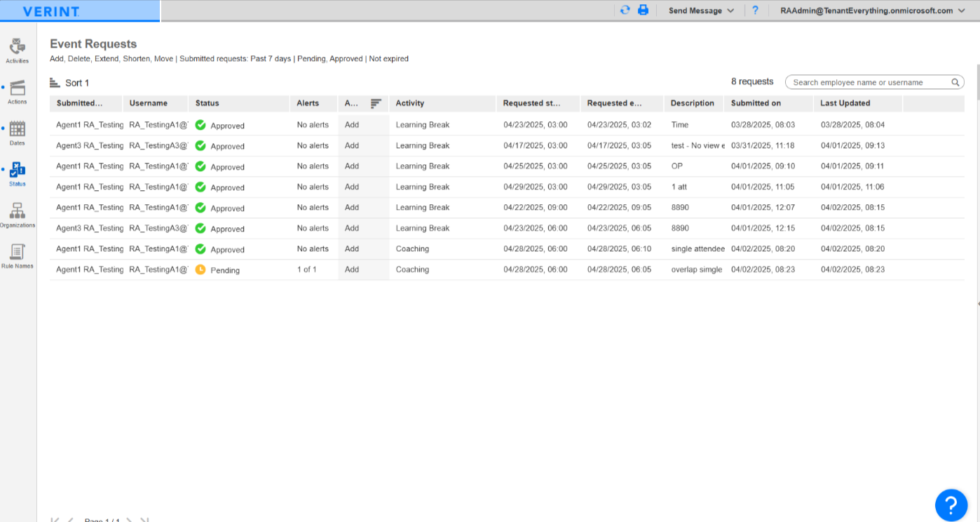Image resolution: width=980 pixels, height=522 pixels.
Task: Select the Rule Names sidebar icon
Action: pos(17,255)
